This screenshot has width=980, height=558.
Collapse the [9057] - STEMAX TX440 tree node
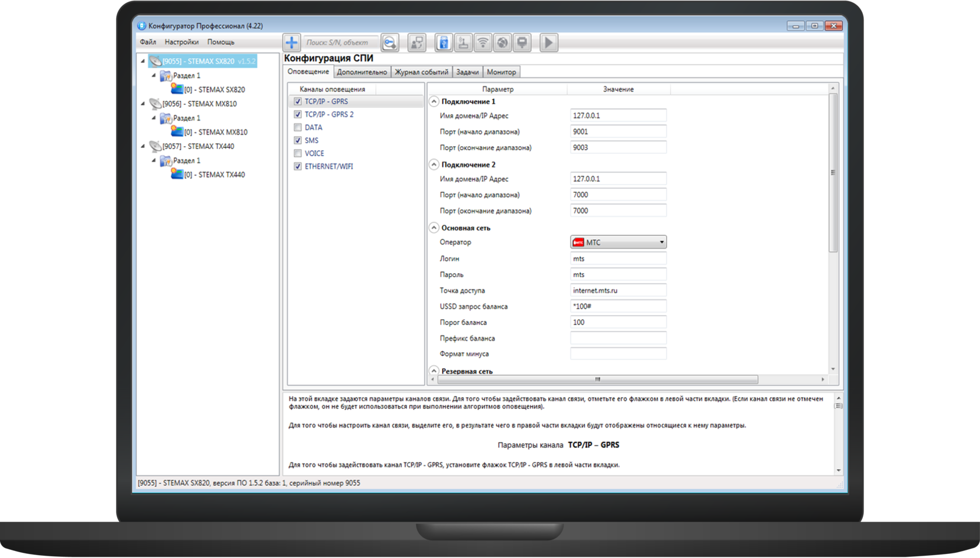click(x=143, y=146)
